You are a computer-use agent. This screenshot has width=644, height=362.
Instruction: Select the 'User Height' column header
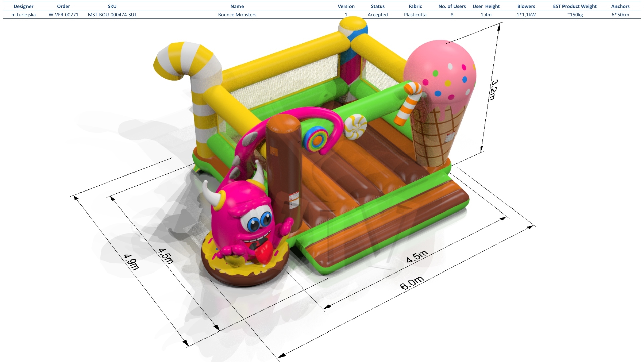(x=486, y=6)
